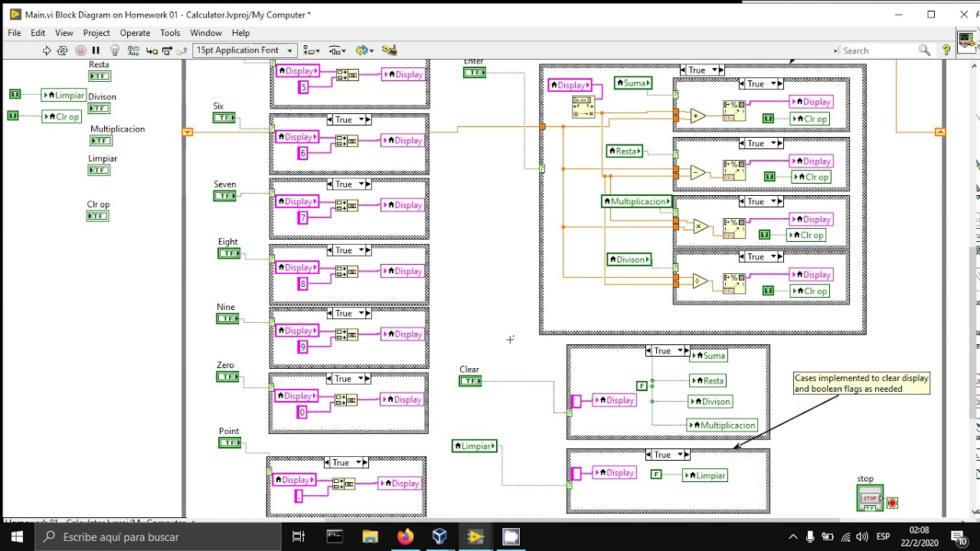Viewport: 980px width, 551px height.
Task: Pause the VI from the toolbar
Action: [x=96, y=51]
